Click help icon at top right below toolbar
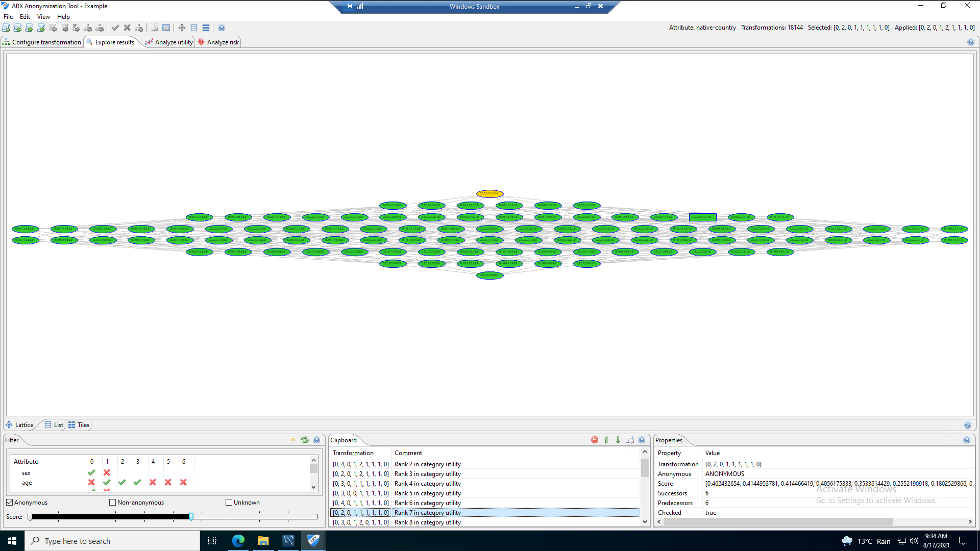 [x=971, y=42]
